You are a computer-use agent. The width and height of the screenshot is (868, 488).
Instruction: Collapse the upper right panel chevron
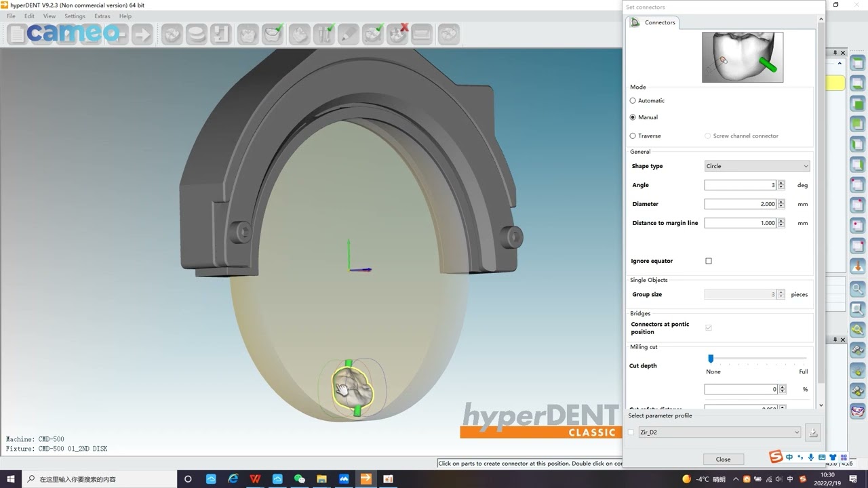click(840, 64)
